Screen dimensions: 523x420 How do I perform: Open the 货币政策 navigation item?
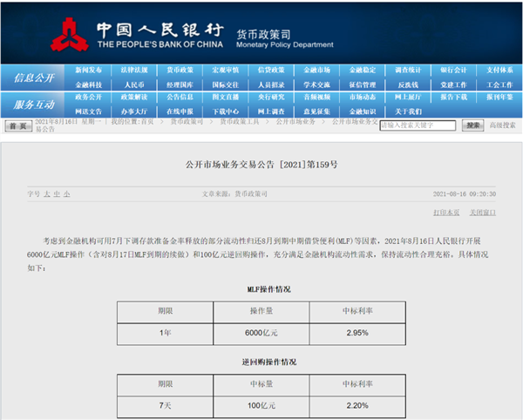click(179, 70)
